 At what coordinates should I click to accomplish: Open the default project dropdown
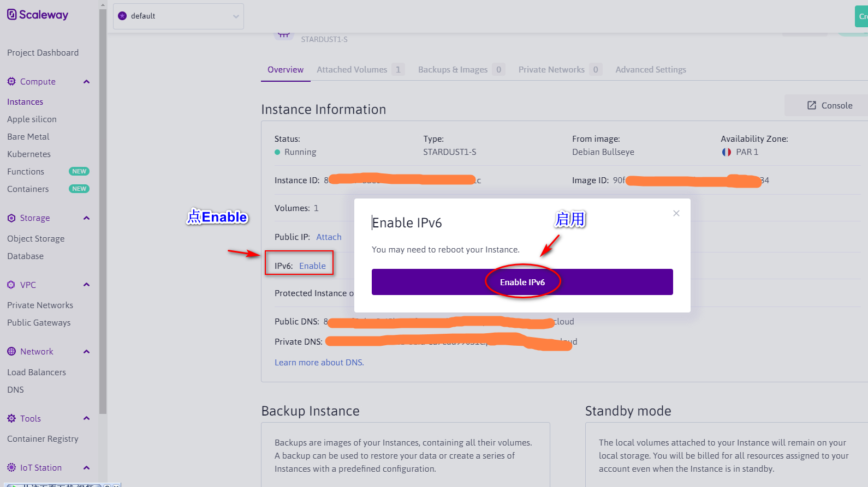click(179, 16)
